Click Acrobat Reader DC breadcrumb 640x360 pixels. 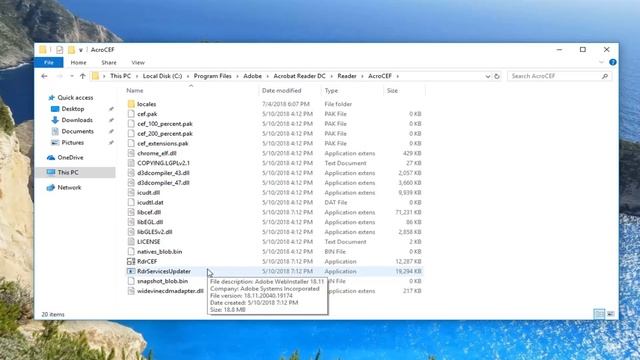coord(299,76)
